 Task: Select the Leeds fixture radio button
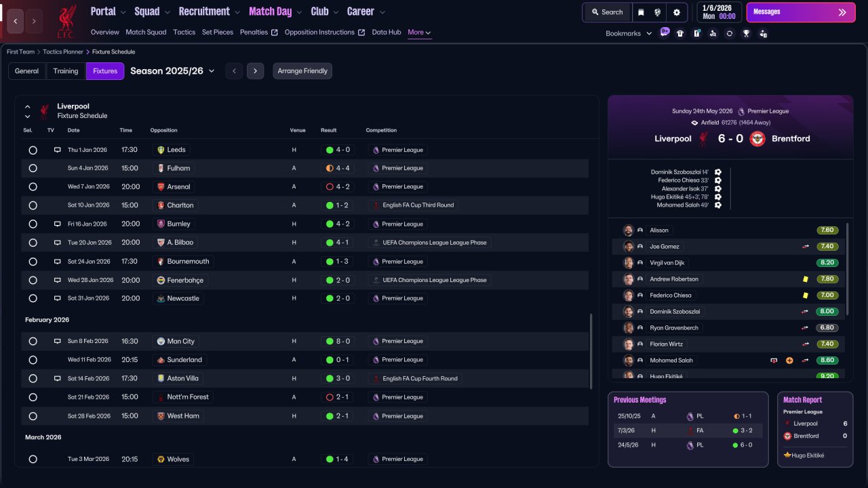click(x=33, y=150)
